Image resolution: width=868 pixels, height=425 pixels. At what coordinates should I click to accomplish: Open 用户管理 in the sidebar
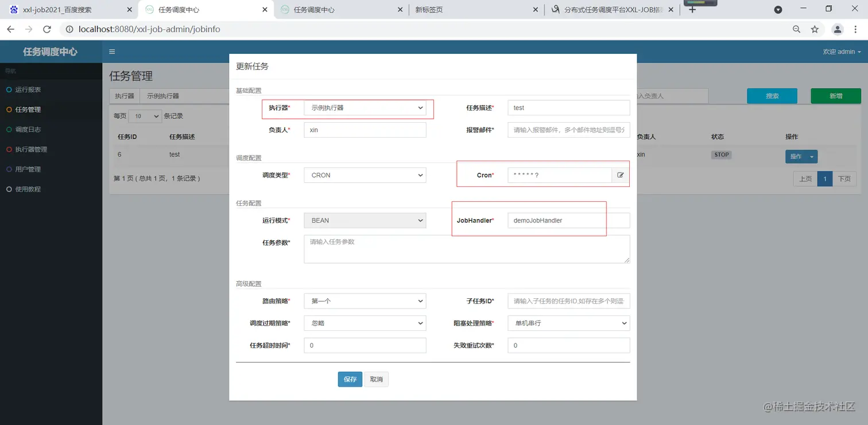[x=51, y=169]
